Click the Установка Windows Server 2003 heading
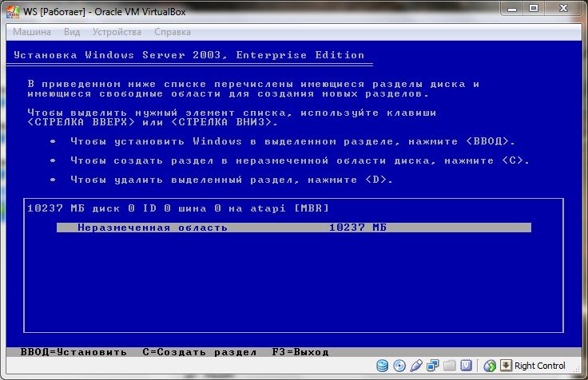588x380 pixels. point(189,55)
